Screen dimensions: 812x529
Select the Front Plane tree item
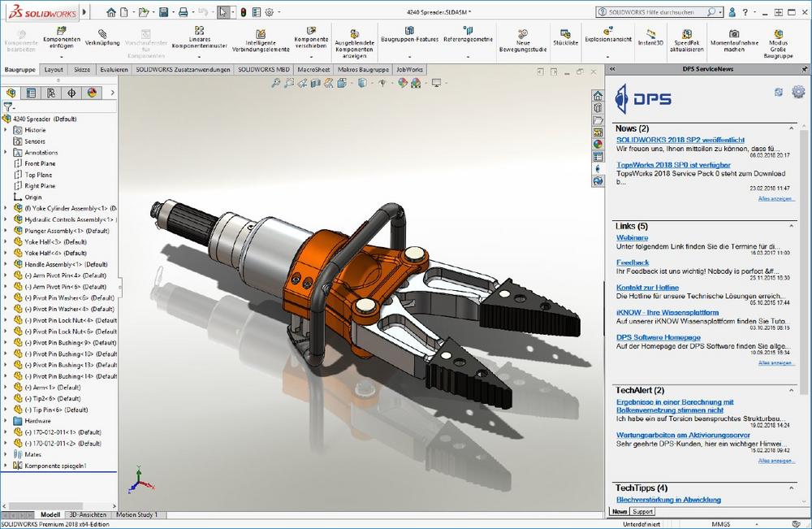(40, 163)
